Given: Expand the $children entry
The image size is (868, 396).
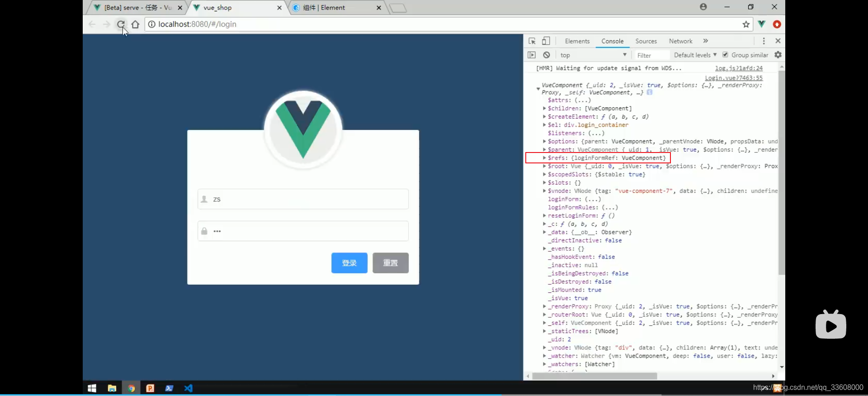Looking at the screenshot, I should (544, 109).
